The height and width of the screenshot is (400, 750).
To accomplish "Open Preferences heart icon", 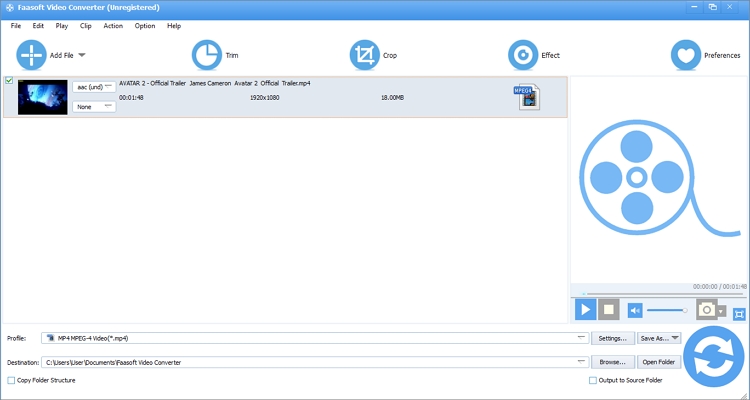I will [x=686, y=55].
